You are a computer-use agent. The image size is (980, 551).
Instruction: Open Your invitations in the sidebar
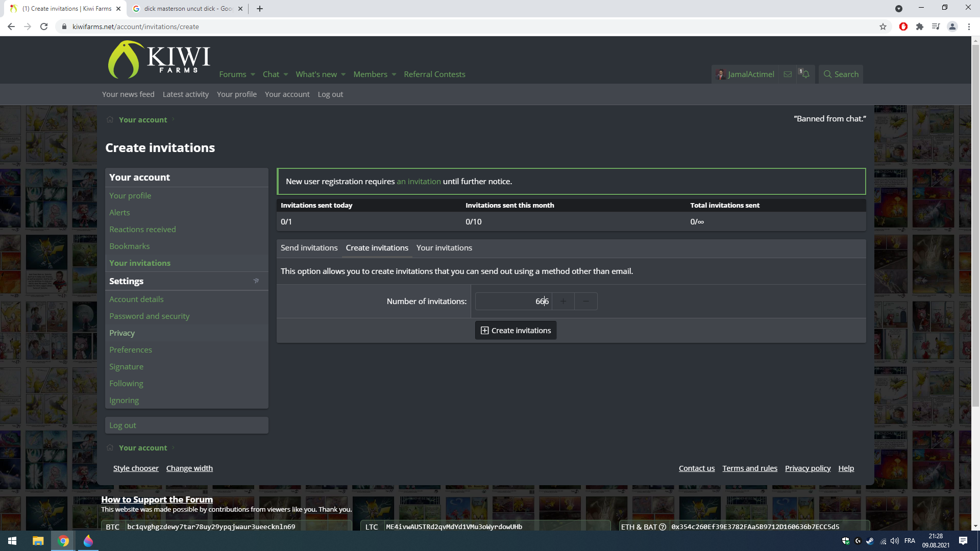[x=140, y=263]
